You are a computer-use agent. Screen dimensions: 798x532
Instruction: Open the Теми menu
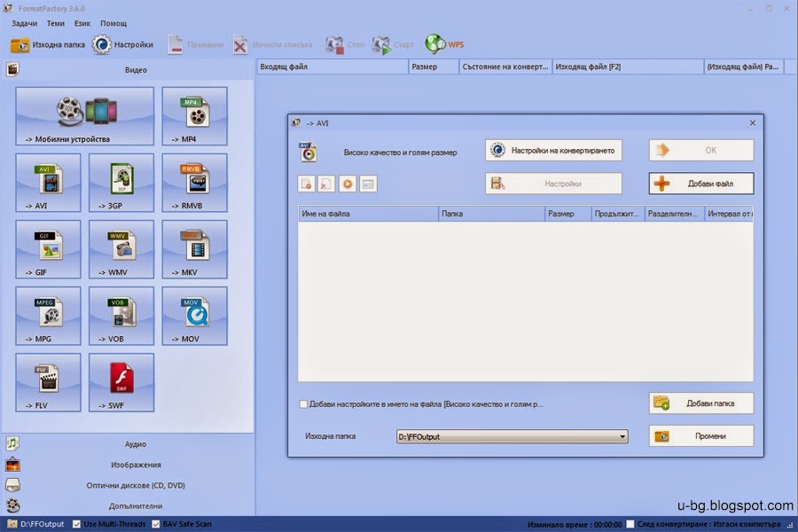56,23
